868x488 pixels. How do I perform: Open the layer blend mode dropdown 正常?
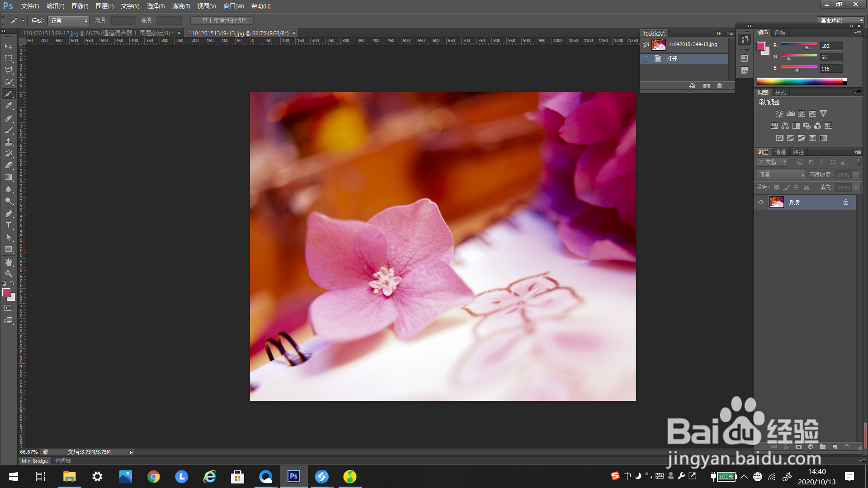(x=781, y=175)
